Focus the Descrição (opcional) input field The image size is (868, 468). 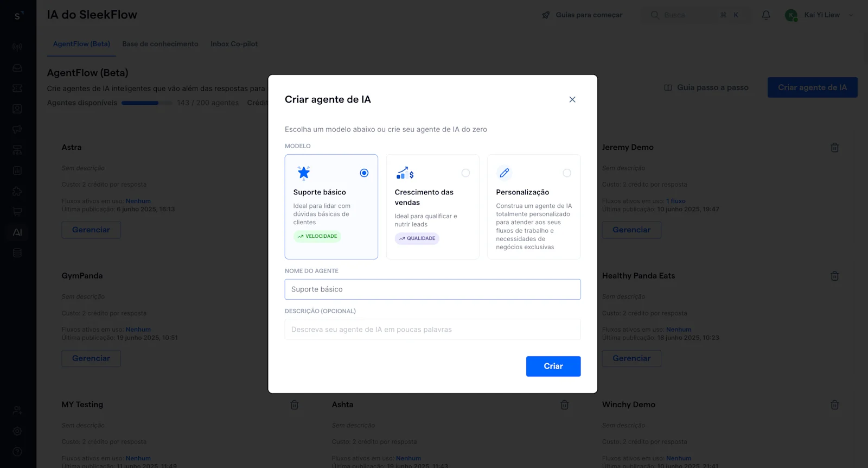coord(432,330)
